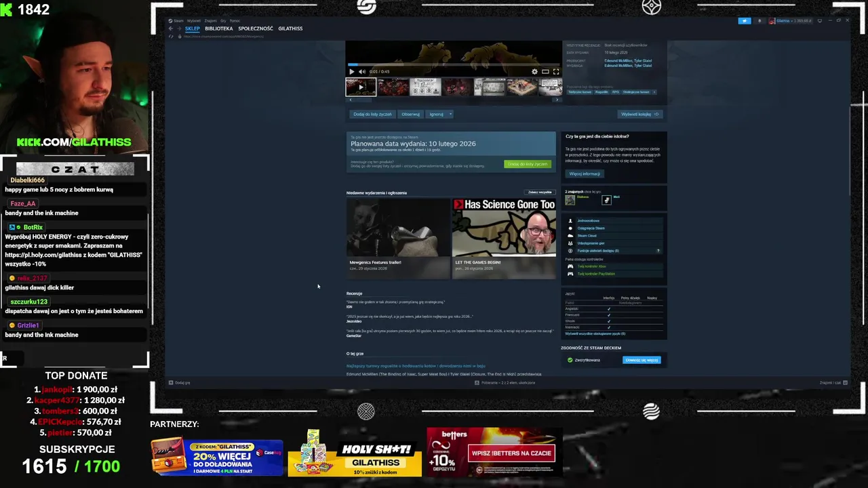Mute the trailer volume icon
Image resolution: width=868 pixels, height=488 pixels.
pyautogui.click(x=361, y=71)
